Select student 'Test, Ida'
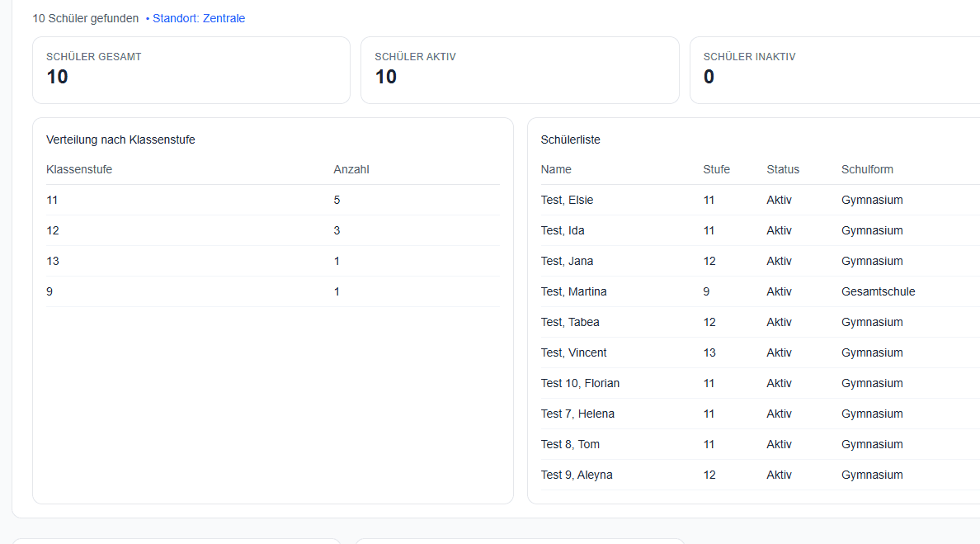 [563, 231]
